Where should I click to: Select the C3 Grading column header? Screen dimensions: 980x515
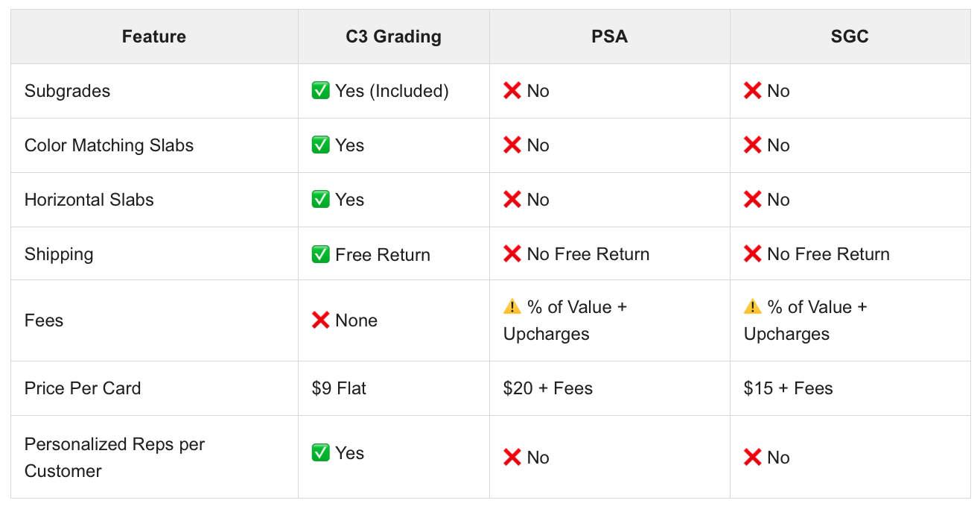(x=393, y=37)
